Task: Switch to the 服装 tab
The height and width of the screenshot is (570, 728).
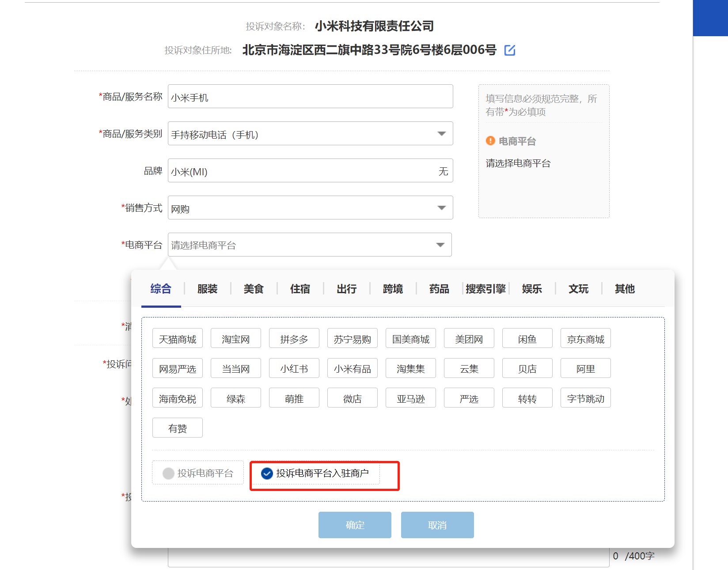Action: pyautogui.click(x=207, y=289)
